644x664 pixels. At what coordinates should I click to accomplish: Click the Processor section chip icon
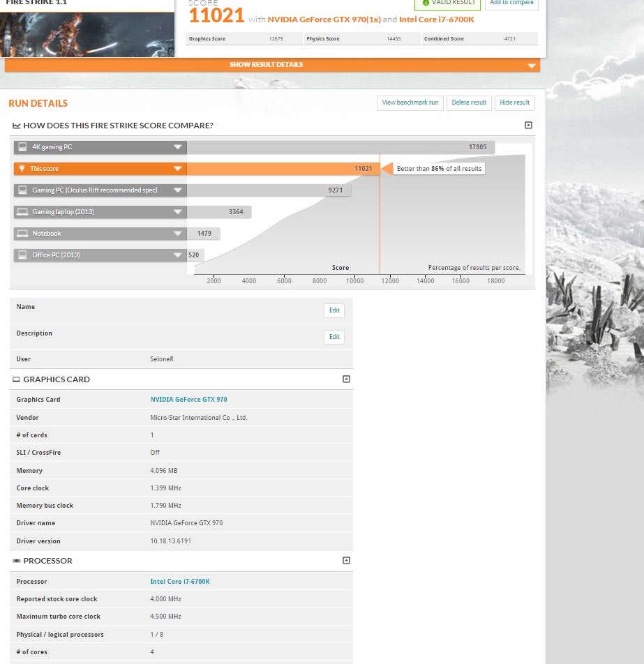tap(17, 561)
